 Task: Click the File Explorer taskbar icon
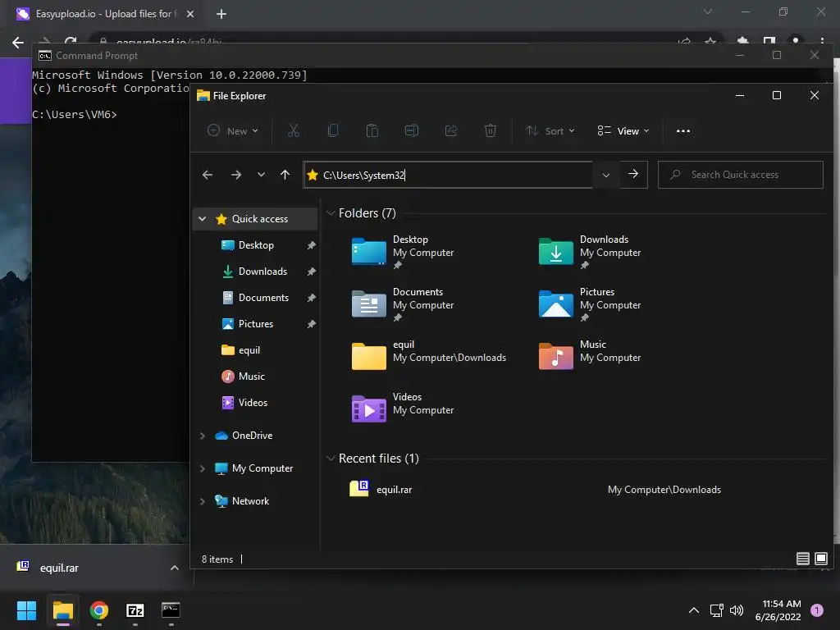point(62,610)
